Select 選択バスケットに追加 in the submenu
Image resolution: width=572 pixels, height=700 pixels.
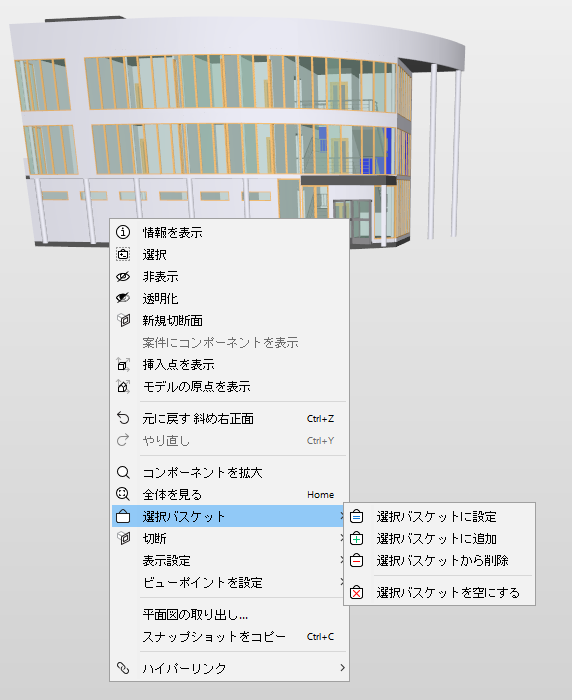[x=439, y=538]
